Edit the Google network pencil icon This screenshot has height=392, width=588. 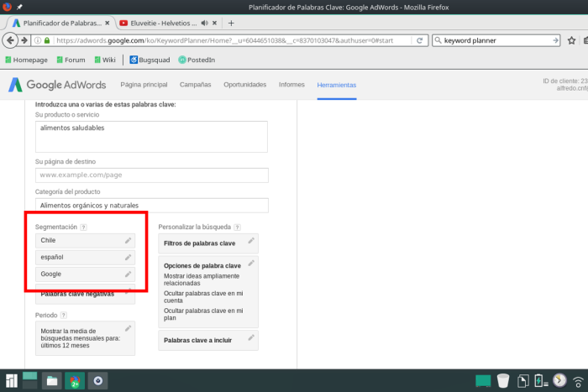[x=128, y=274]
